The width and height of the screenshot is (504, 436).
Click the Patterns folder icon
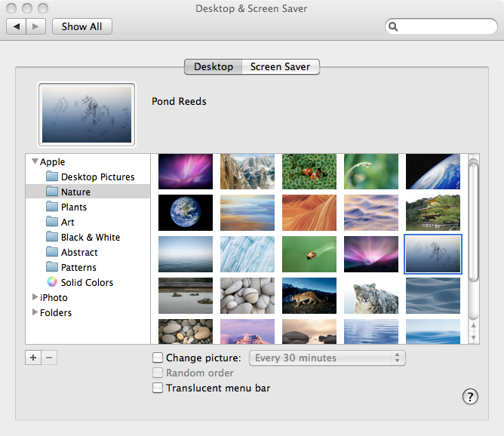52,267
